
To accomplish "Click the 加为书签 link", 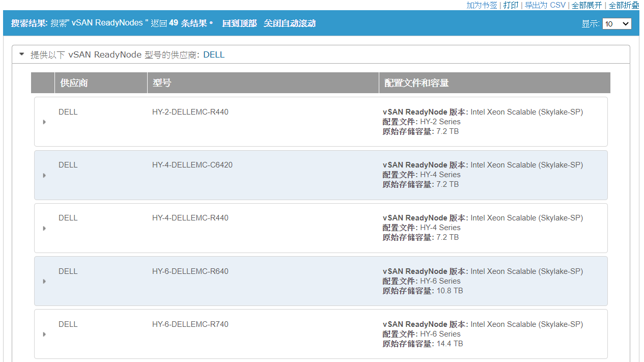I will point(482,5).
